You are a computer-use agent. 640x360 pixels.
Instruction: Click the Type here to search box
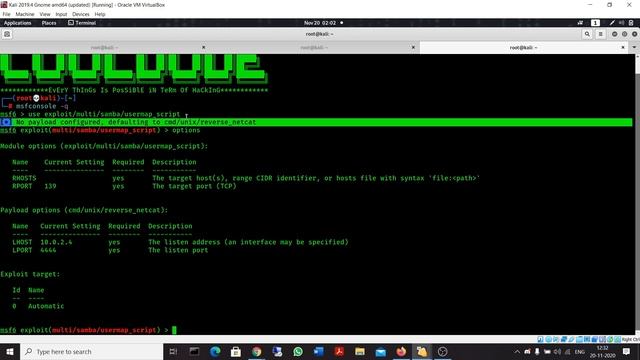coord(91,351)
